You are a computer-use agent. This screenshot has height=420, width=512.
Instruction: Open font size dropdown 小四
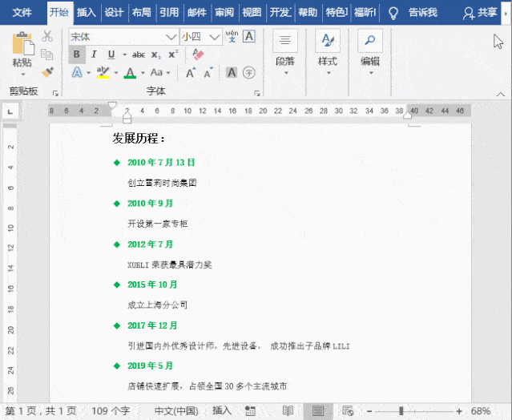point(214,37)
